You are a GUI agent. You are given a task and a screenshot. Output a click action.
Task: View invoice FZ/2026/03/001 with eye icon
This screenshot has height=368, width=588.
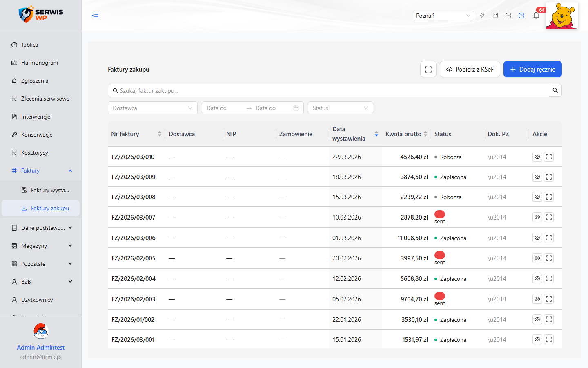click(x=537, y=339)
